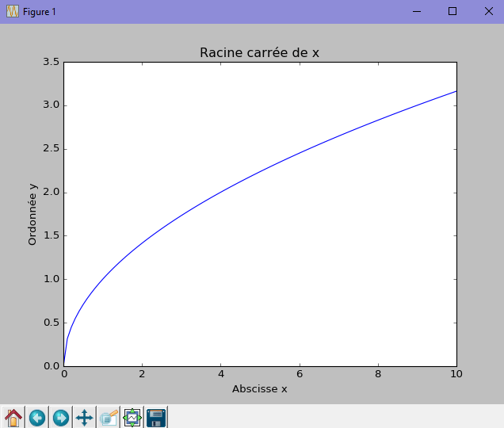Click the 'Figure 1' window title text
The height and width of the screenshot is (428, 504).
(x=39, y=12)
